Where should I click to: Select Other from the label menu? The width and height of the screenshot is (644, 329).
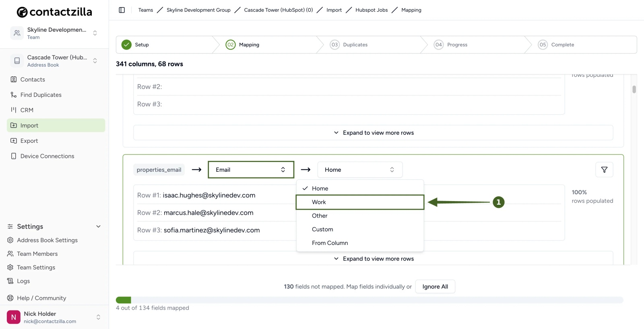tap(360, 216)
